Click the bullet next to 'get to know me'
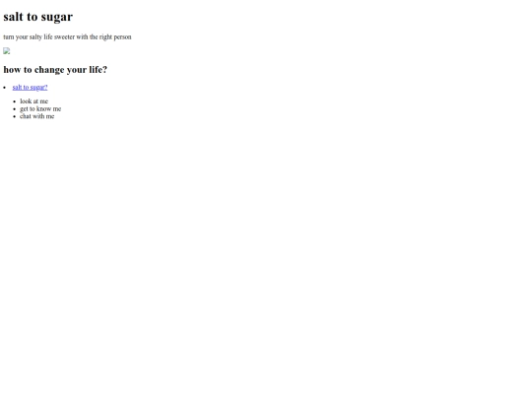 coord(14,109)
